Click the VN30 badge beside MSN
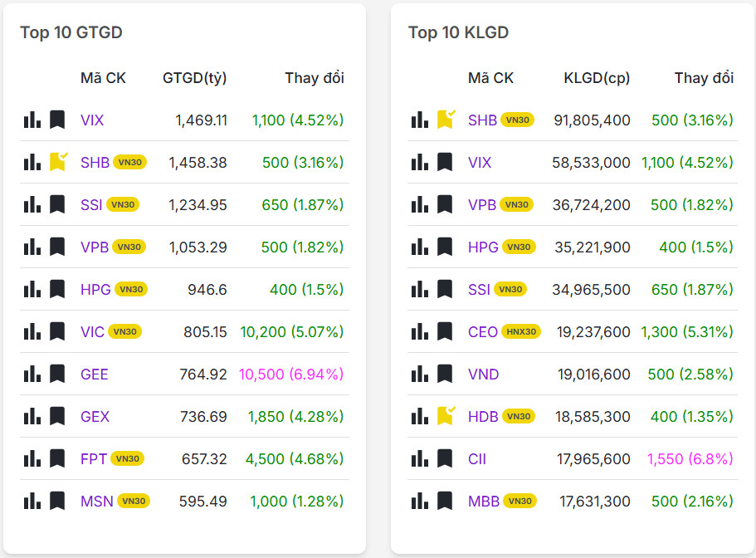756x558 pixels. pos(134,502)
